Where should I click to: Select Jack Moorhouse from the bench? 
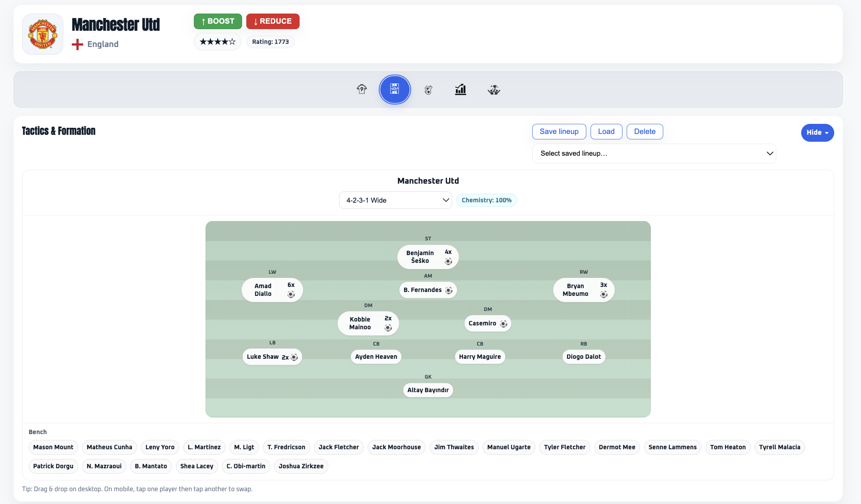click(x=397, y=447)
